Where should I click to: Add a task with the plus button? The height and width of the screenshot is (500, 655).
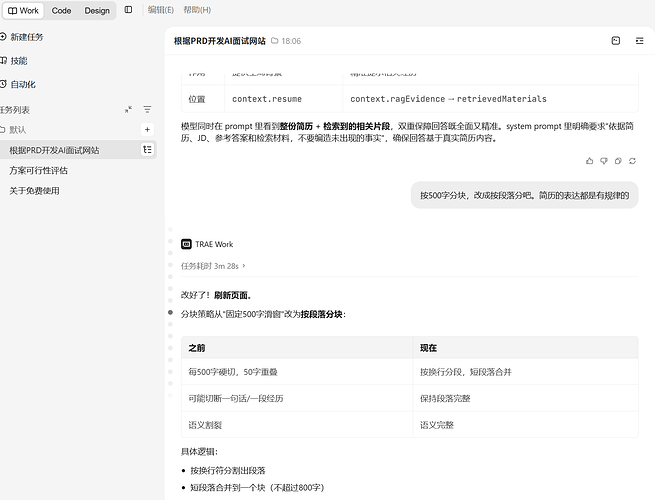[147, 129]
